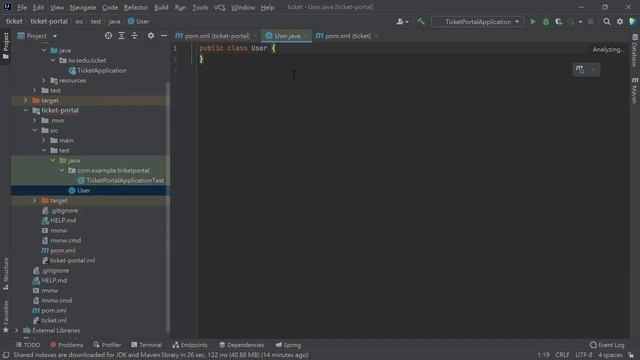
Task: Click the ticket-portal breadcrumb
Action: (x=49, y=22)
